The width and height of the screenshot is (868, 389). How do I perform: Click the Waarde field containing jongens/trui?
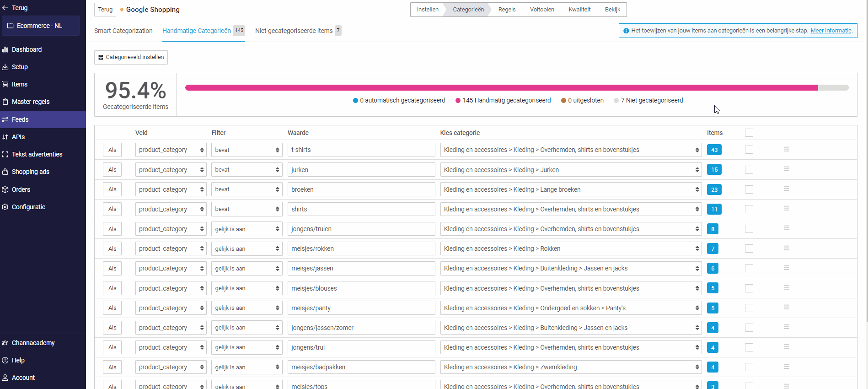[x=361, y=347]
